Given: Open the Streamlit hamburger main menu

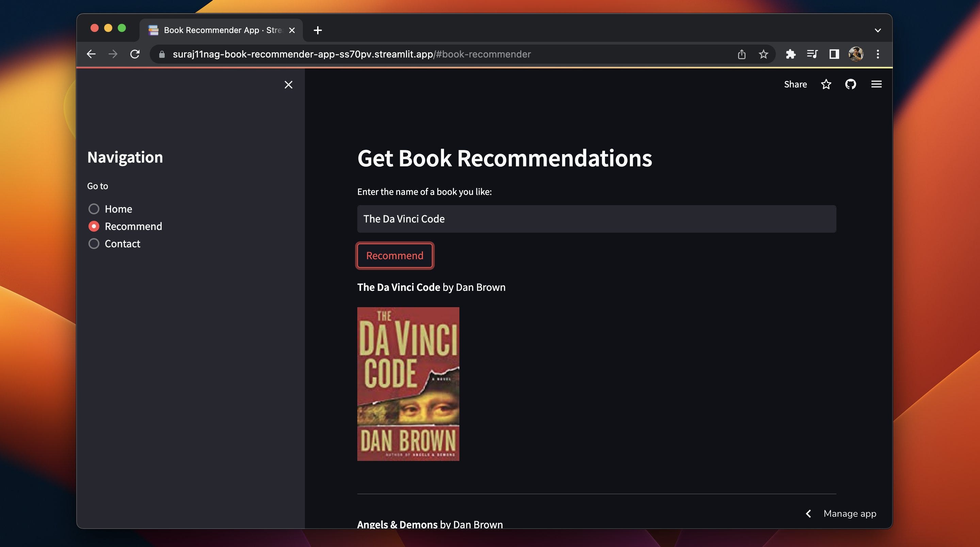Looking at the screenshot, I should pos(876,84).
